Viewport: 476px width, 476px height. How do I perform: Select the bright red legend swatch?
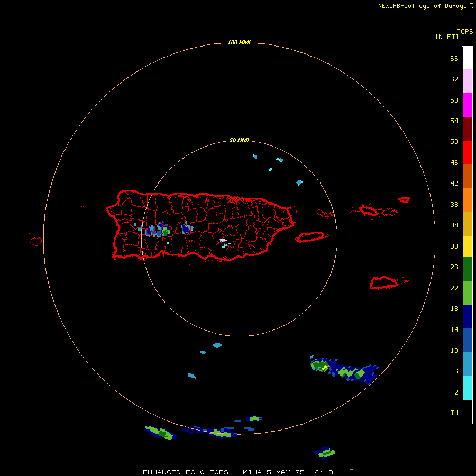pyautogui.click(x=467, y=152)
